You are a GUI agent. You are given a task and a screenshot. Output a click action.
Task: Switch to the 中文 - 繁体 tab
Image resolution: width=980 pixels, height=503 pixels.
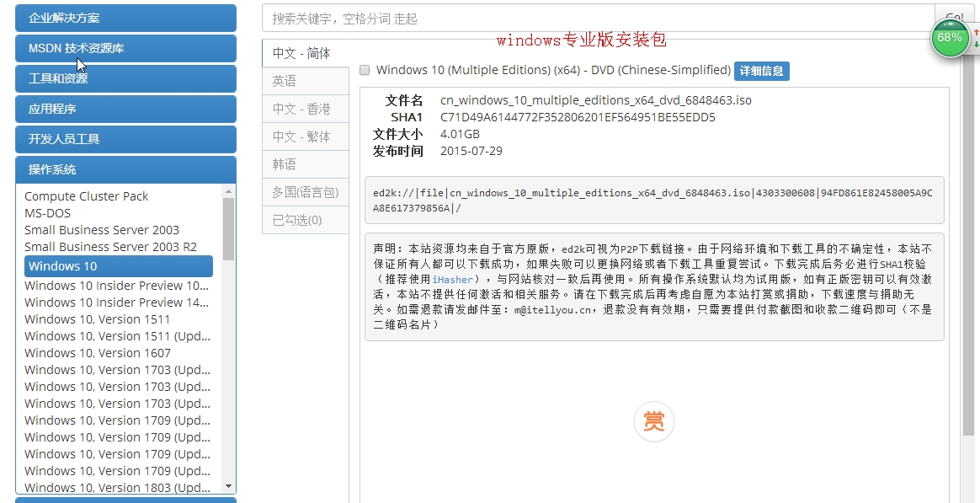pyautogui.click(x=305, y=136)
